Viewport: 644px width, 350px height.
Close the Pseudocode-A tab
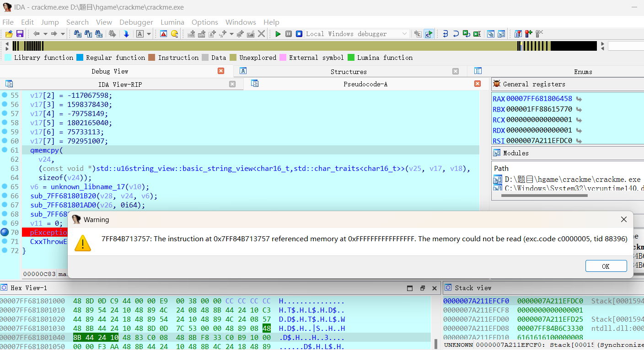point(478,84)
